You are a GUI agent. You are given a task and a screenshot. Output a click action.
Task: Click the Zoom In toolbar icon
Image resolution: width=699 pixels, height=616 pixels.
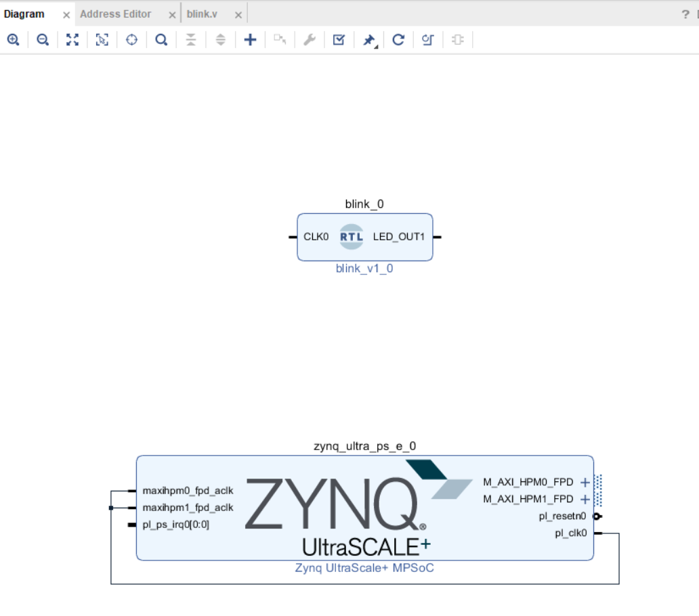click(14, 40)
